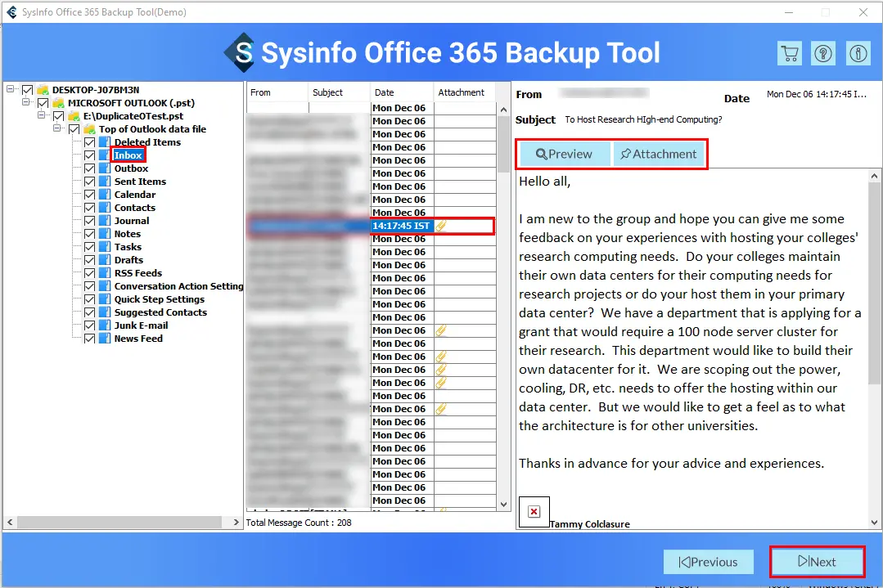Sort by the Attachment column header
The image size is (883, 588).
point(465,92)
